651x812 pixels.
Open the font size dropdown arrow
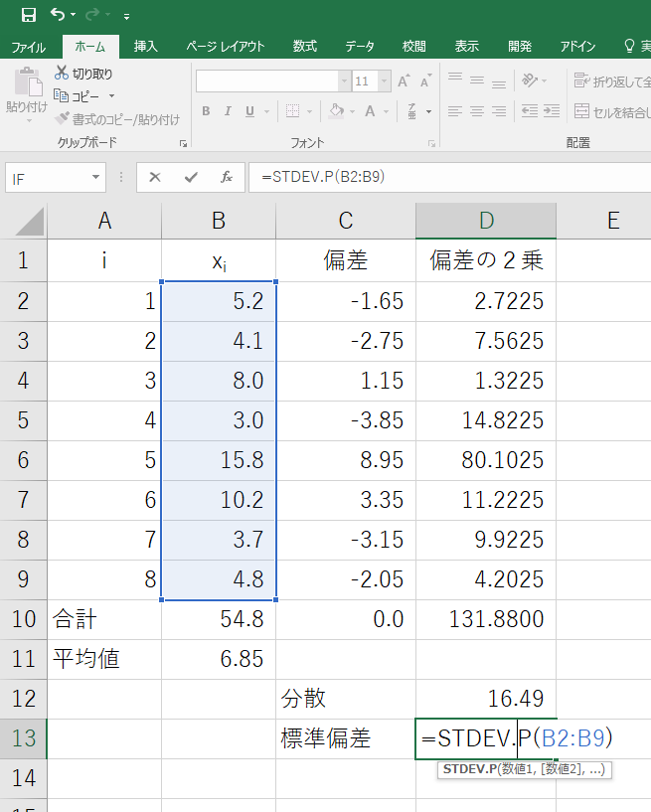pos(385,81)
